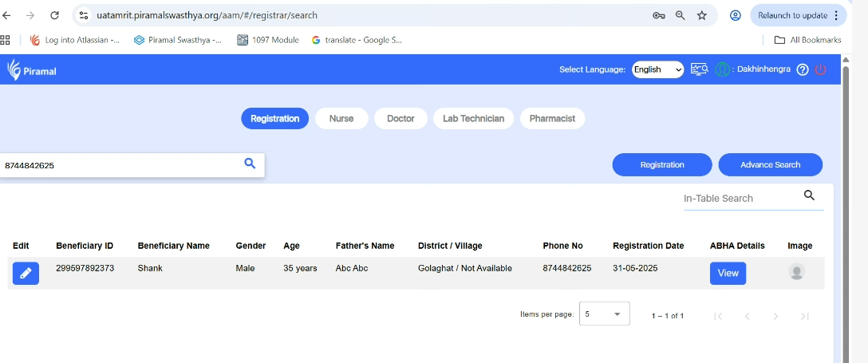Click the magnifier icon in beneficiary search box
This screenshot has width=868, height=363.
[250, 164]
